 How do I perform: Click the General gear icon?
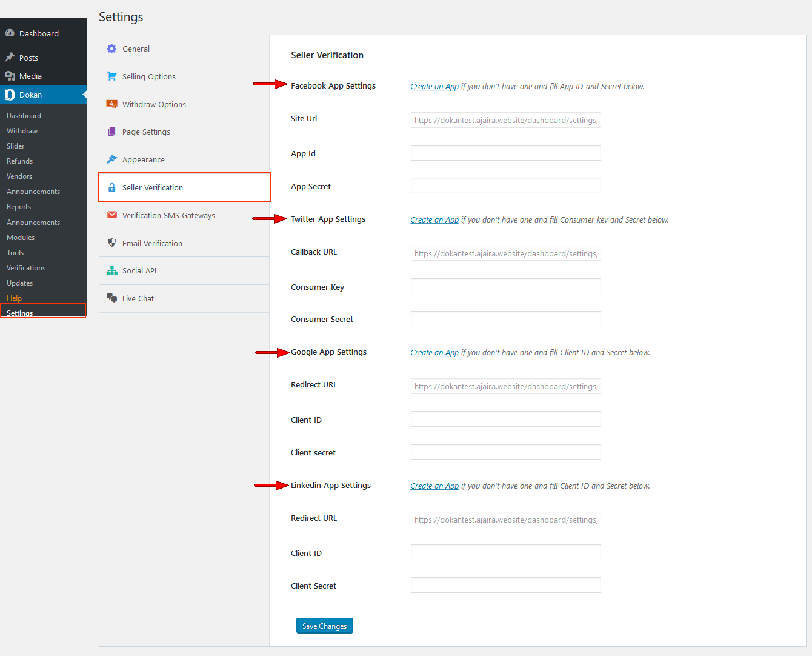[111, 49]
